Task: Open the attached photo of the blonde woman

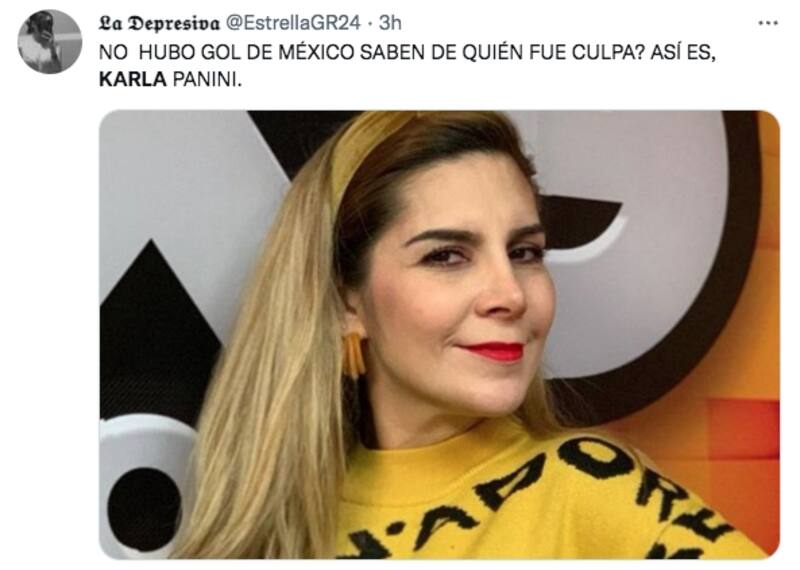Action: coord(439,334)
